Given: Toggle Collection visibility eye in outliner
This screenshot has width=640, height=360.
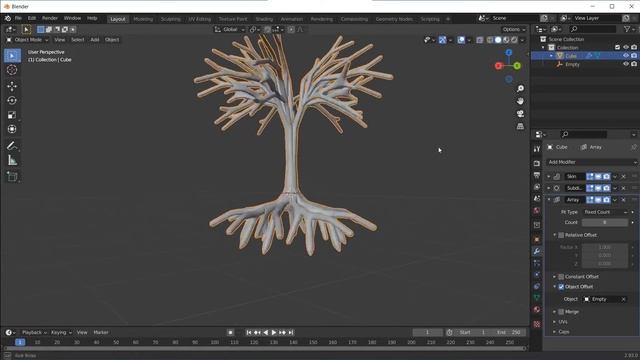Looking at the screenshot, I should pyautogui.click(x=626, y=47).
